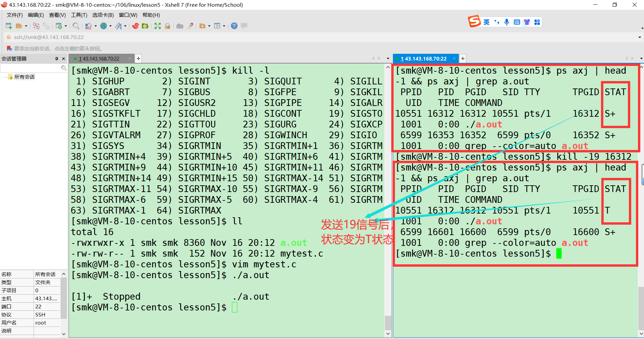Close the 会话管理器 panel

pos(64,59)
